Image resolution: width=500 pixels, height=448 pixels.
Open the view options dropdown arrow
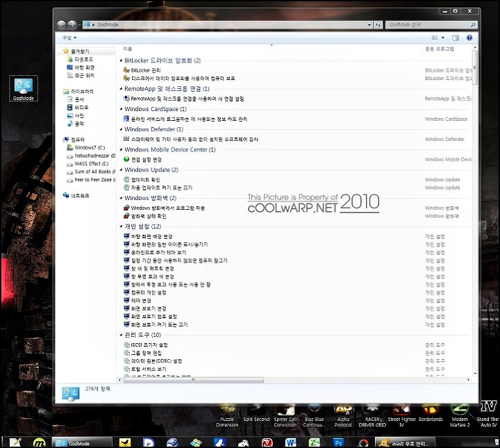point(442,38)
